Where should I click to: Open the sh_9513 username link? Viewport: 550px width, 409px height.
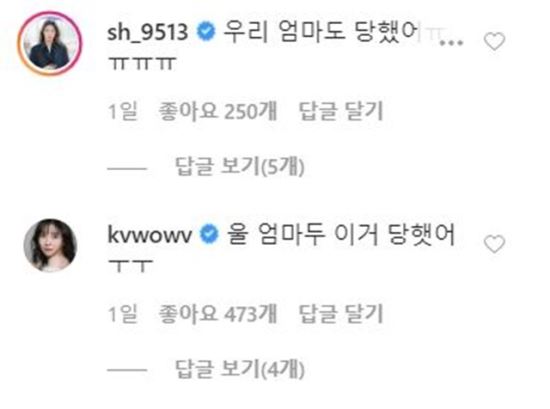147,32
